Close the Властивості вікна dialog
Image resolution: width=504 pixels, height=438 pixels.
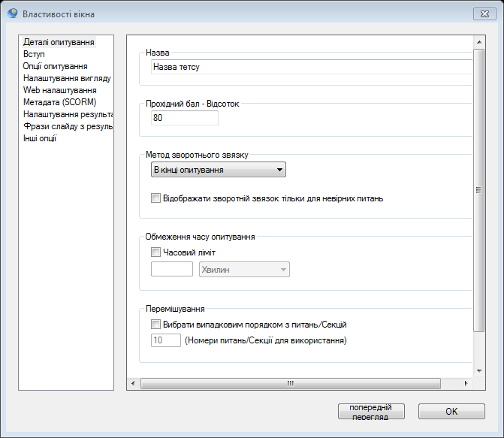[x=484, y=14]
